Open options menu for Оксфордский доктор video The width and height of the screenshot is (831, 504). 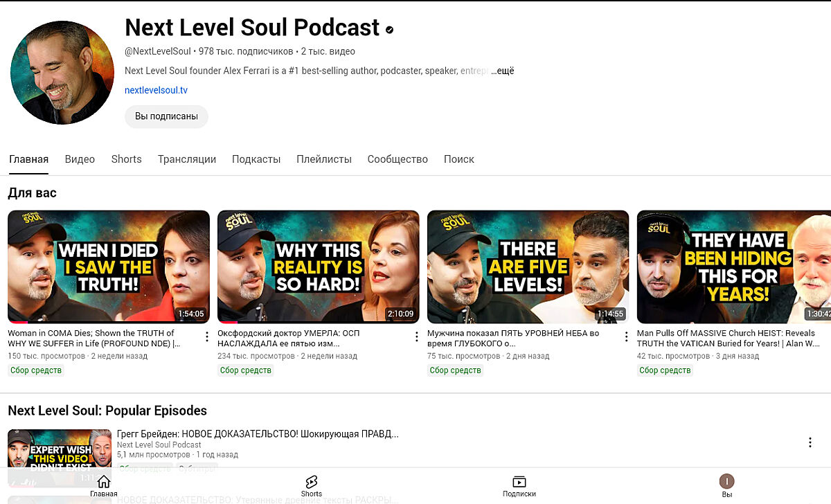point(416,337)
